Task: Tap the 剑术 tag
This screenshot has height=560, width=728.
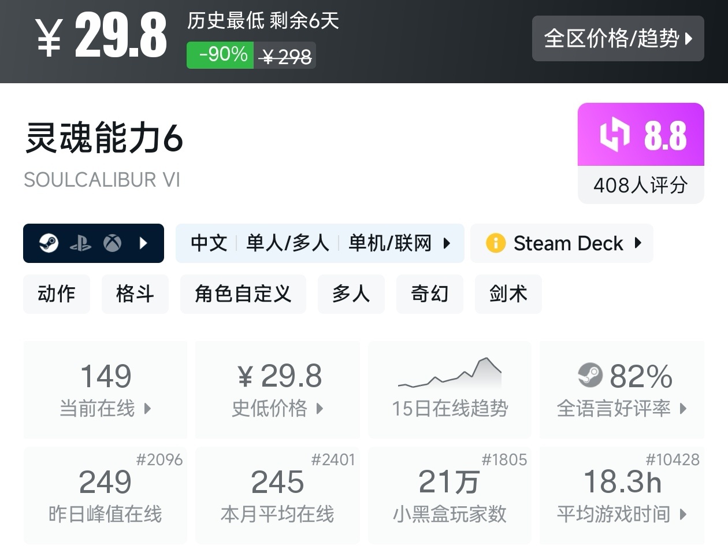Action: pos(508,294)
